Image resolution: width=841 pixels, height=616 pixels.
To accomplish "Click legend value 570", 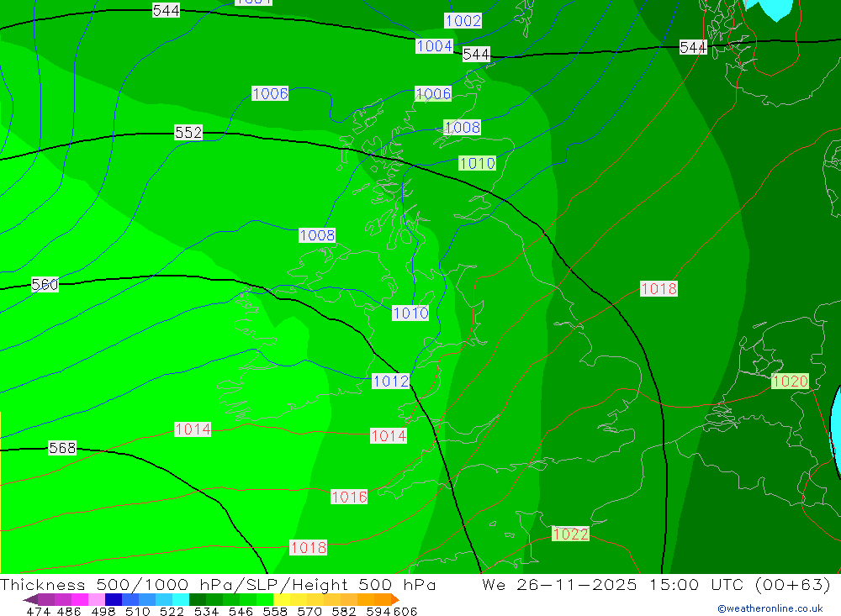I will point(309,611).
